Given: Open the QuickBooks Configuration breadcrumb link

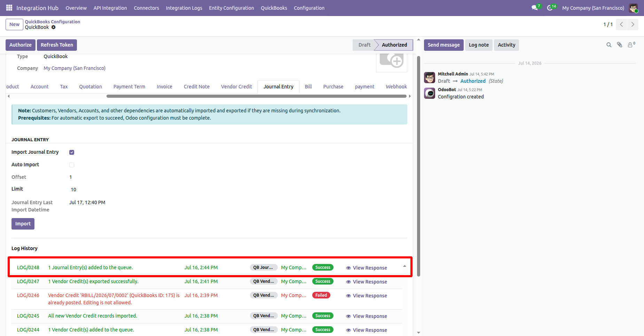Looking at the screenshot, I should (x=53, y=22).
